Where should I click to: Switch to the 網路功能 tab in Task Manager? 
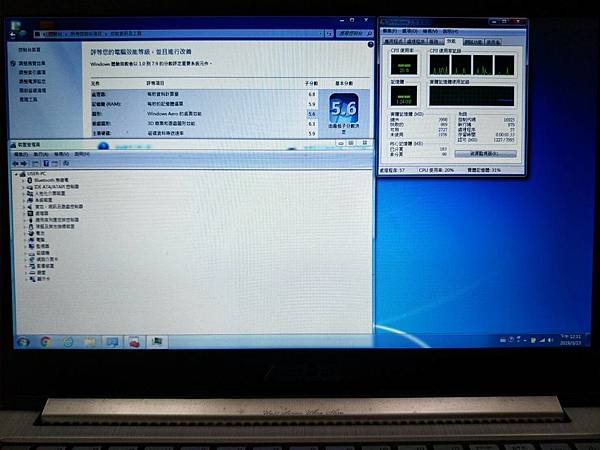(473, 42)
